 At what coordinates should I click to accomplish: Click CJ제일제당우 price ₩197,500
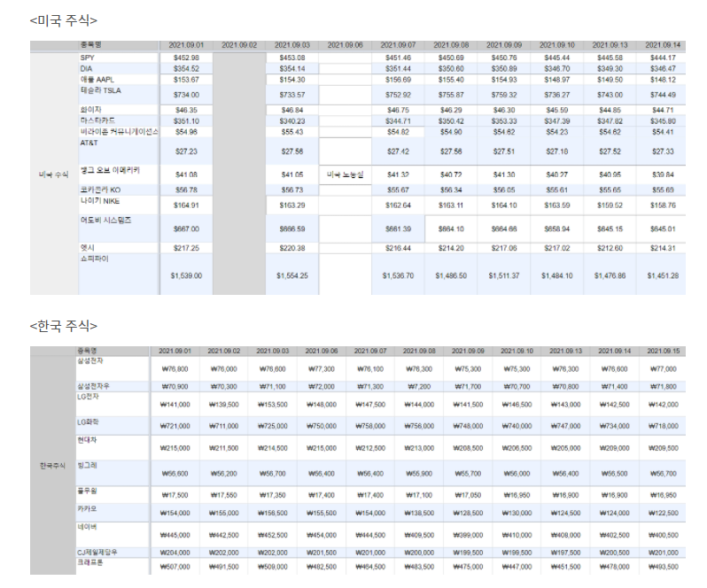[x=565, y=553]
